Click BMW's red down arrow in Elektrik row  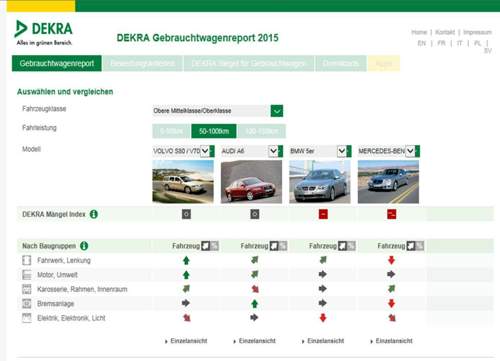323,318
